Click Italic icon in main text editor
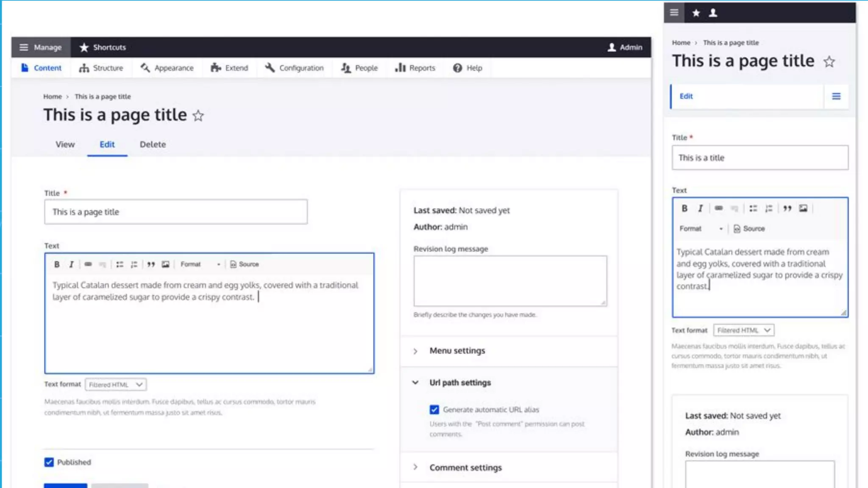 [x=71, y=264]
